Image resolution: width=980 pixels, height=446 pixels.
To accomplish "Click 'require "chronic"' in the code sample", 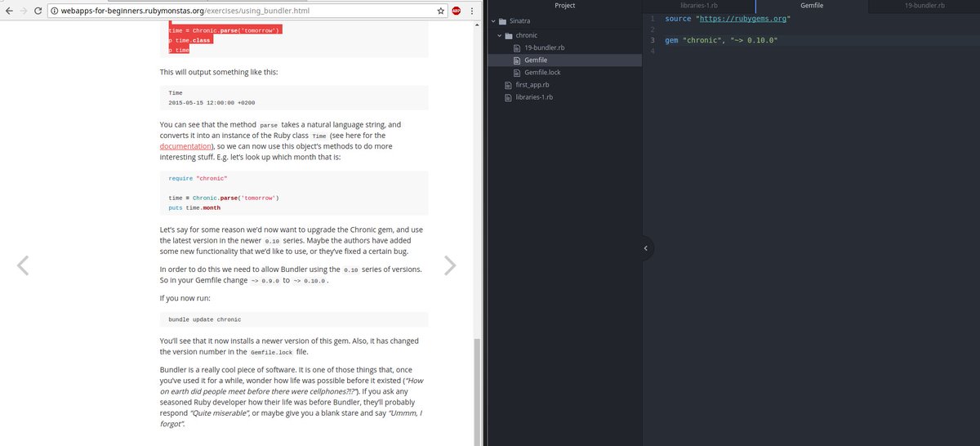I will 197,178.
